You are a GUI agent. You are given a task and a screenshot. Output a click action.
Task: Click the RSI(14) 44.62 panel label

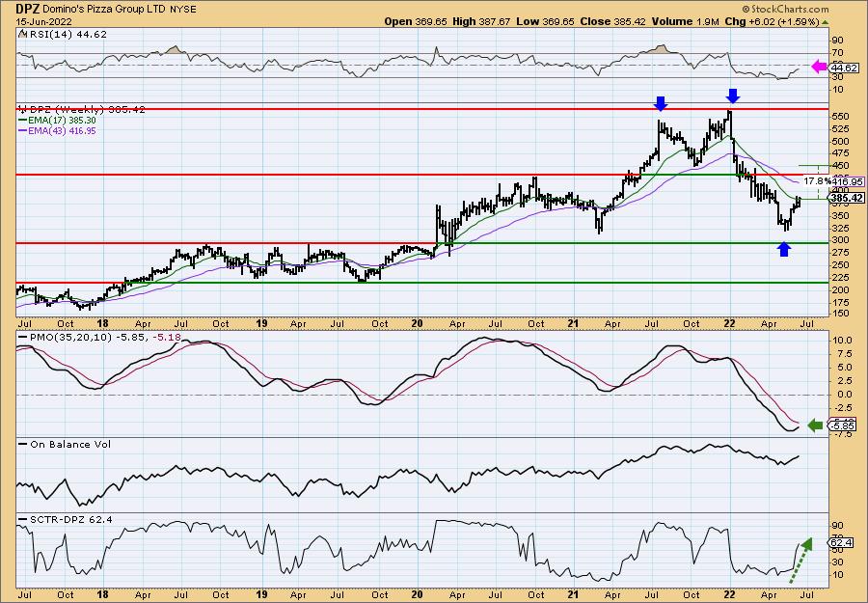click(67, 34)
